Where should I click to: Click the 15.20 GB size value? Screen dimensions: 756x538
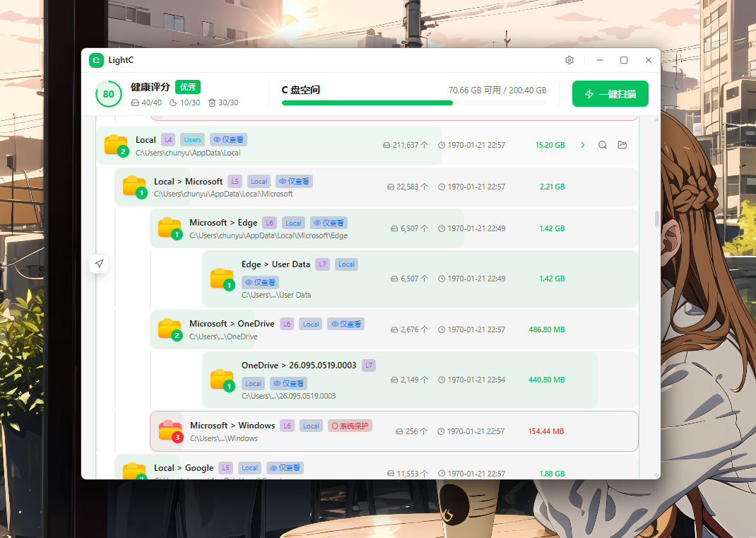550,145
